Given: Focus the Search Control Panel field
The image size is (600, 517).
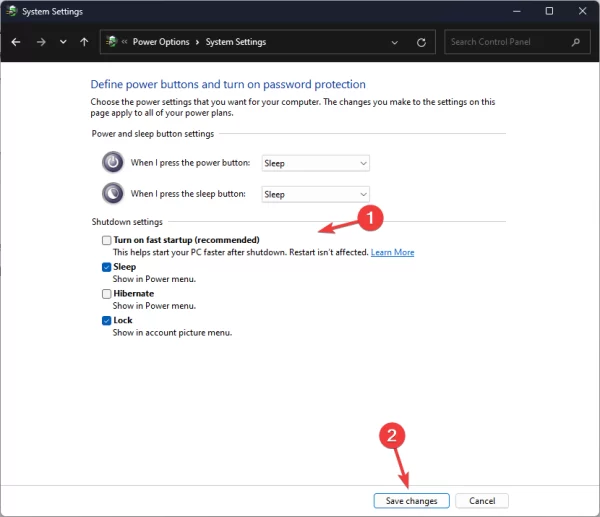Looking at the screenshot, I should [x=517, y=42].
